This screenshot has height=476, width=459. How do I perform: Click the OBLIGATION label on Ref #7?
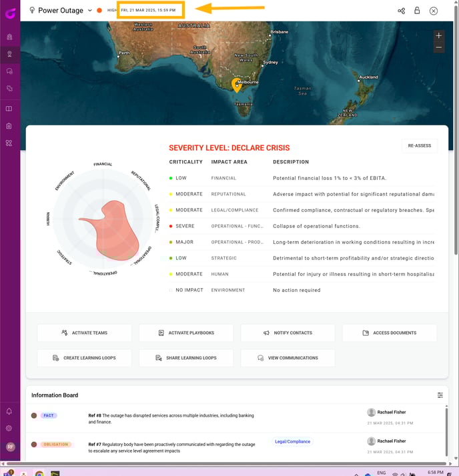[56, 444]
